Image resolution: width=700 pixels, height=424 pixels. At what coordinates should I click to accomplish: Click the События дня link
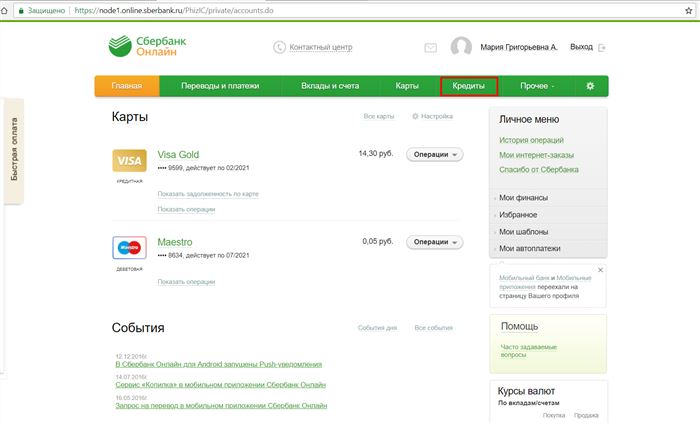(377, 328)
